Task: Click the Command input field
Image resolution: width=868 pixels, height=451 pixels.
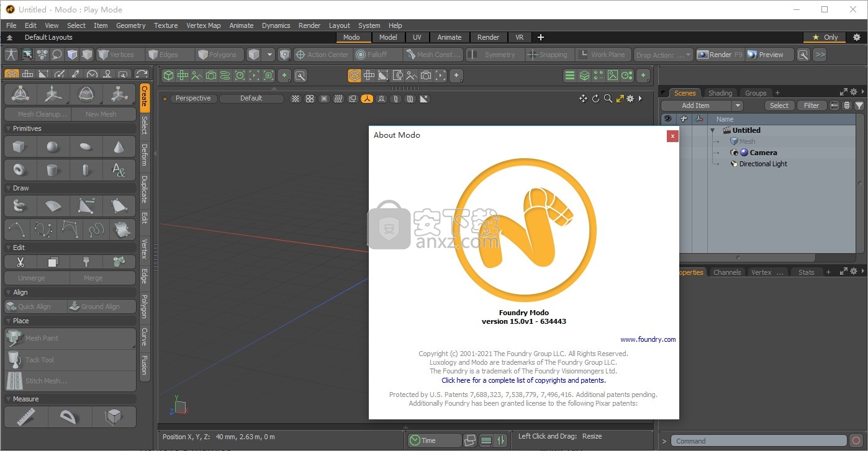Action: tap(757, 441)
